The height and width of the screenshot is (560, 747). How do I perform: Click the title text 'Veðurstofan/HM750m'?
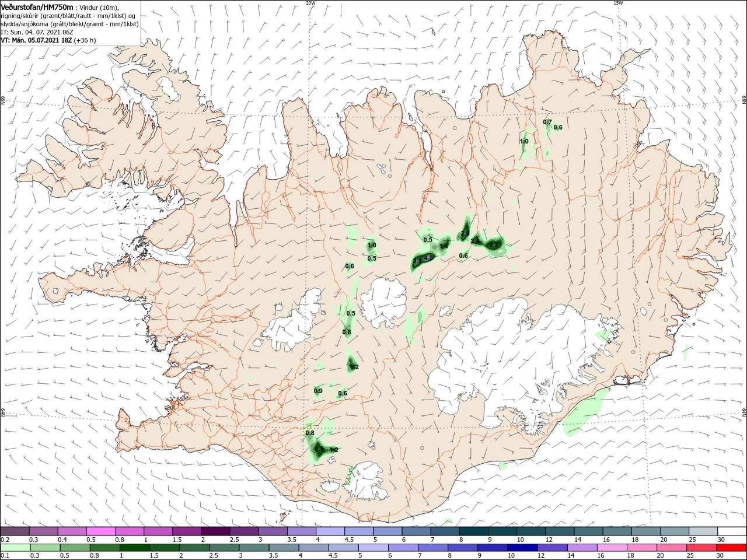click(x=38, y=6)
